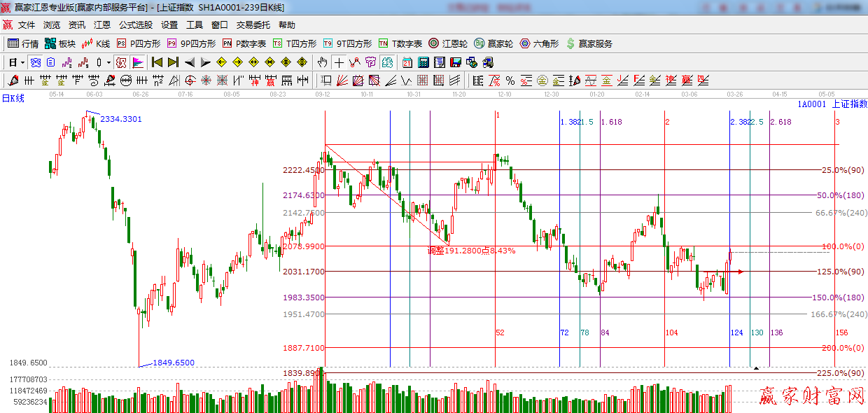Open the 公式选股 menu
This screenshot has width=868, height=413.
click(135, 24)
